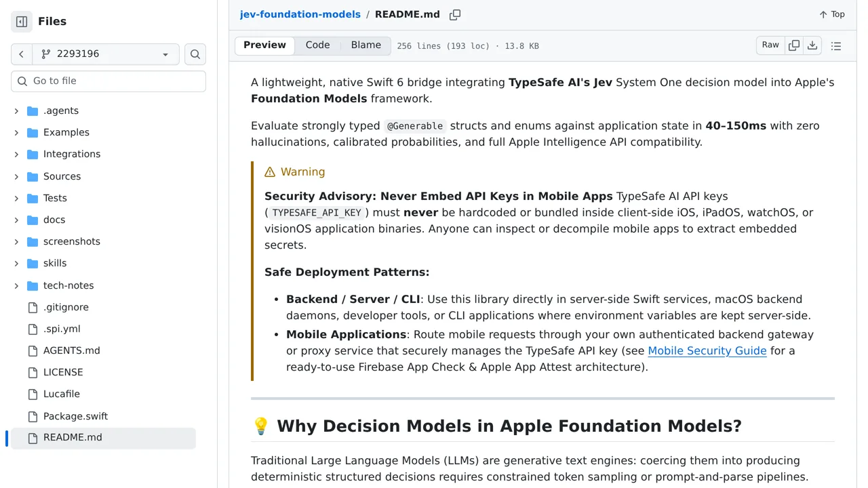Open the LICENSE file
The height and width of the screenshot is (488, 868).
point(63,373)
